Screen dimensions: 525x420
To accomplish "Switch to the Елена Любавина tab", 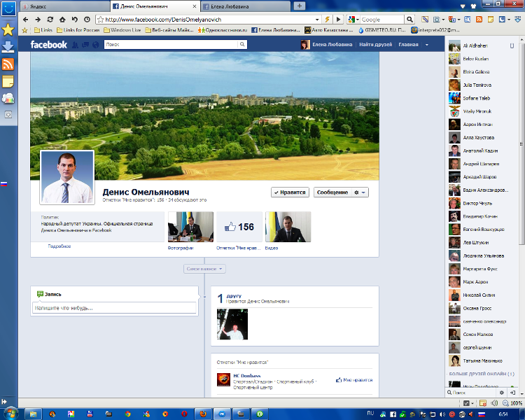I will (246, 6).
